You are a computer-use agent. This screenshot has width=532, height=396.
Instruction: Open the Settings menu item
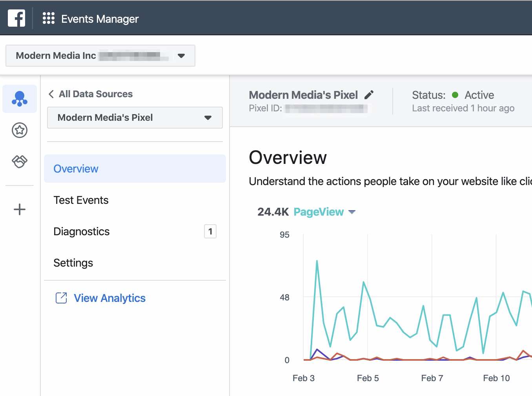click(135, 263)
